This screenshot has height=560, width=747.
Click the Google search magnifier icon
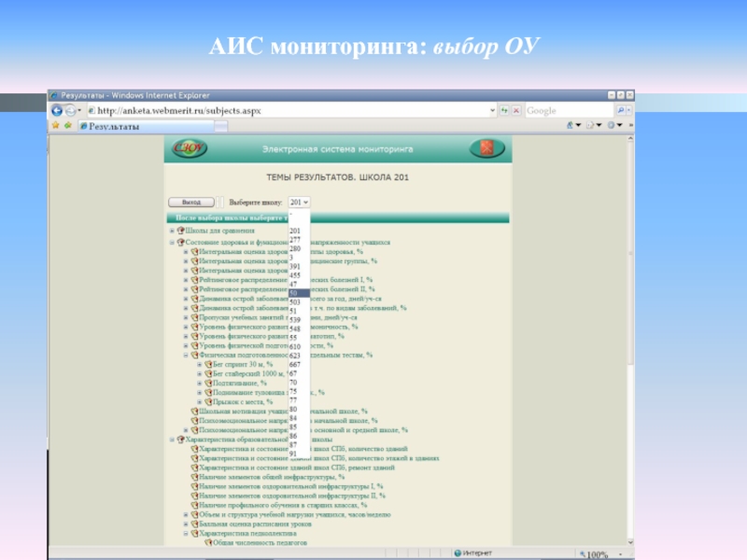tap(621, 110)
